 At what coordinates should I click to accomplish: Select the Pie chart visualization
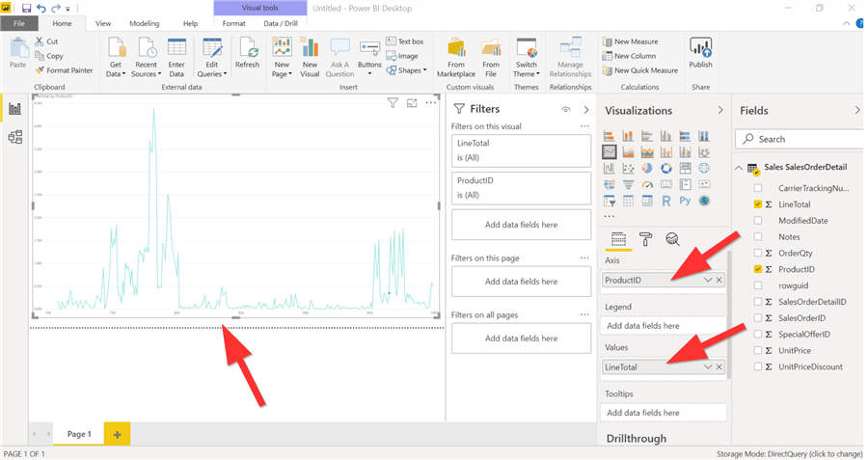click(647, 168)
